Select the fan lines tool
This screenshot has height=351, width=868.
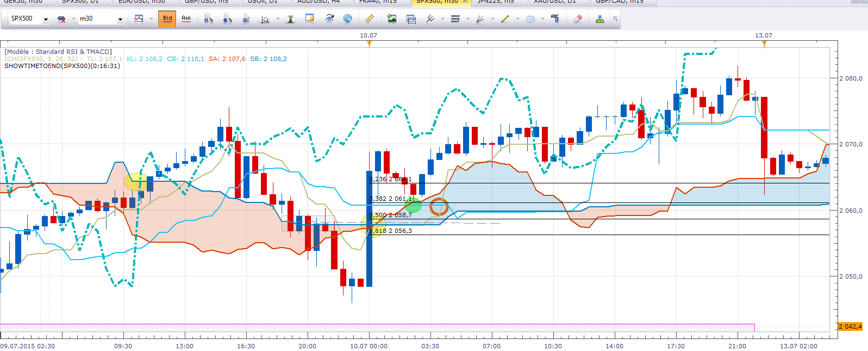pos(480,19)
